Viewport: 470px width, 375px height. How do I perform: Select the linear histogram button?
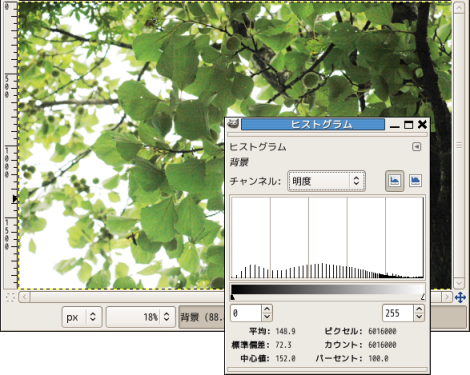(x=395, y=181)
